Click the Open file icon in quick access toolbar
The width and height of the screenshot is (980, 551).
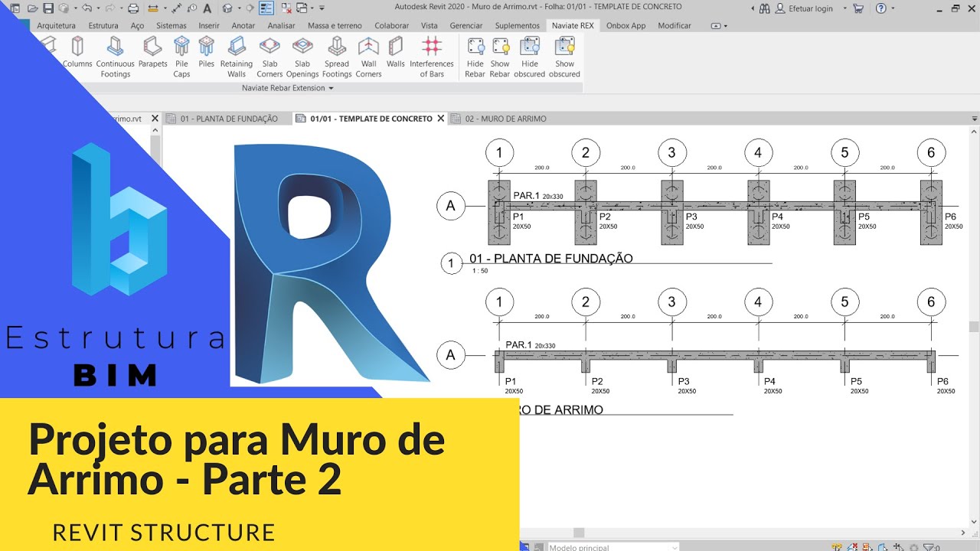click(33, 8)
